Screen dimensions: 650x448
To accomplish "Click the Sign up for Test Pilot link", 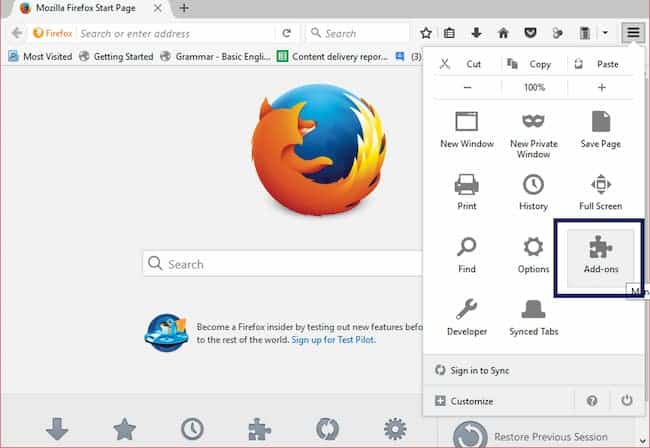I will 333,340.
